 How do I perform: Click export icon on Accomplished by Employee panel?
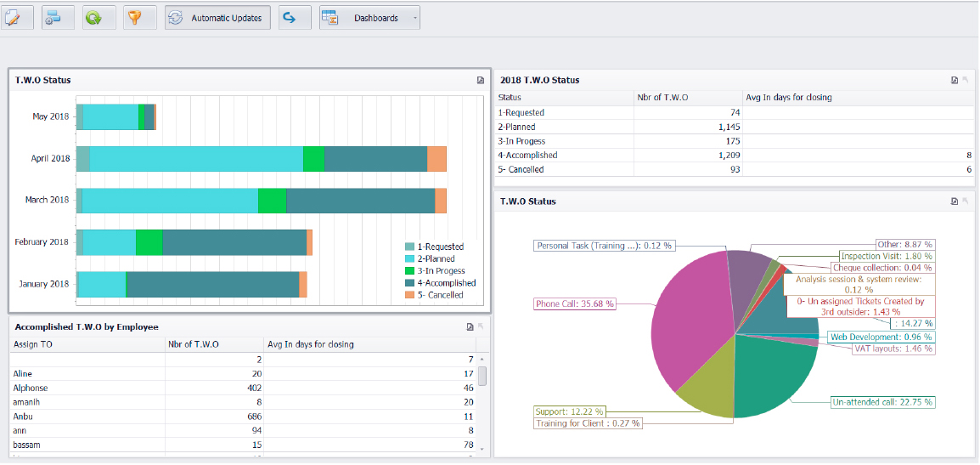pyautogui.click(x=470, y=327)
